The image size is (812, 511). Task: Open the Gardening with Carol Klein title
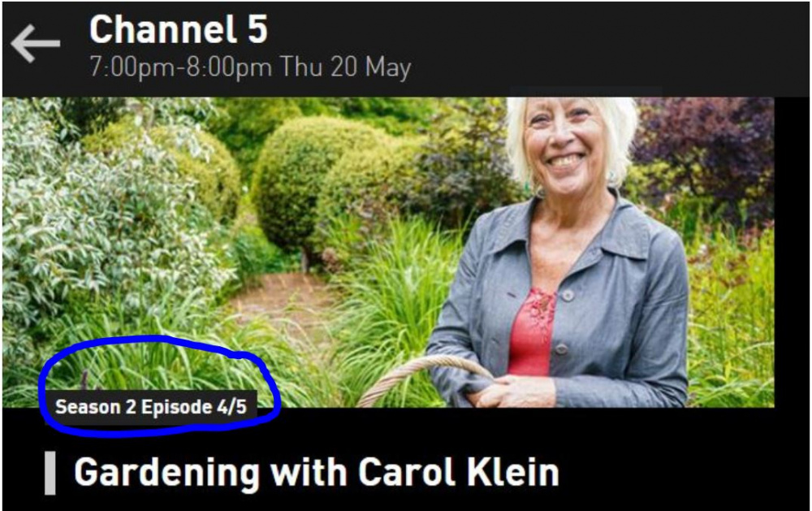click(317, 472)
